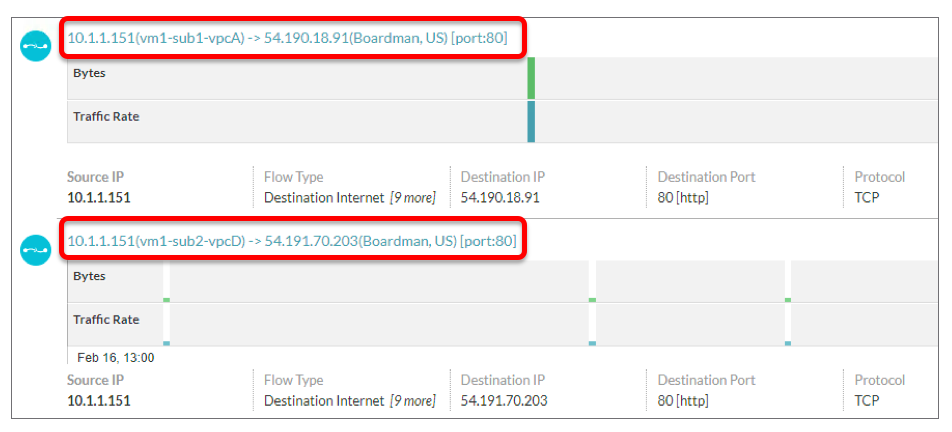Select Destination IP value 54.190.18.91
The width and height of the screenshot is (952, 432).
tap(500, 198)
